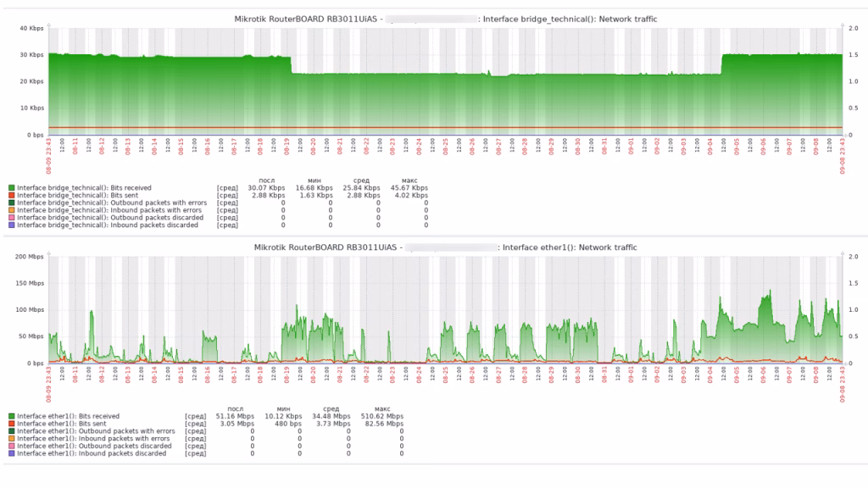Click the purple swatch for bridge_technical Inbound packets discarded
The height and width of the screenshot is (488, 868).
[x=12, y=225]
